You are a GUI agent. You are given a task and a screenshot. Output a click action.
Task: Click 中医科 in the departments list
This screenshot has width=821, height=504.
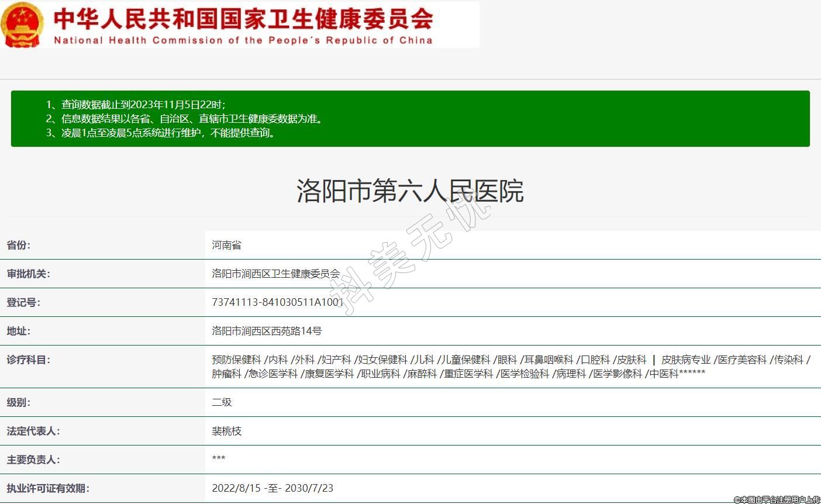coord(664,374)
